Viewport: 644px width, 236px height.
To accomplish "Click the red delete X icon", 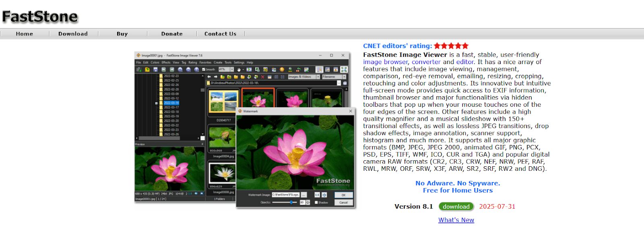I will point(263,77).
